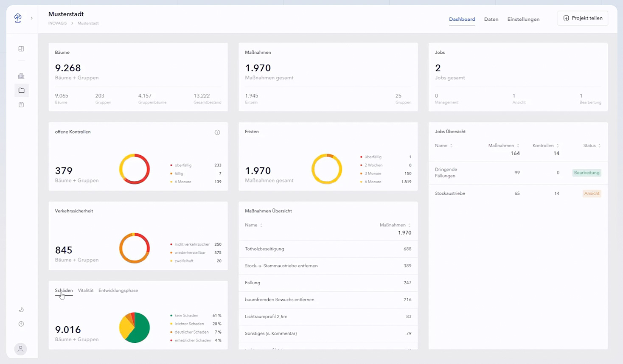The image size is (623, 364).
Task: Open the Dringende Fällungen job row
Action: coord(446,173)
